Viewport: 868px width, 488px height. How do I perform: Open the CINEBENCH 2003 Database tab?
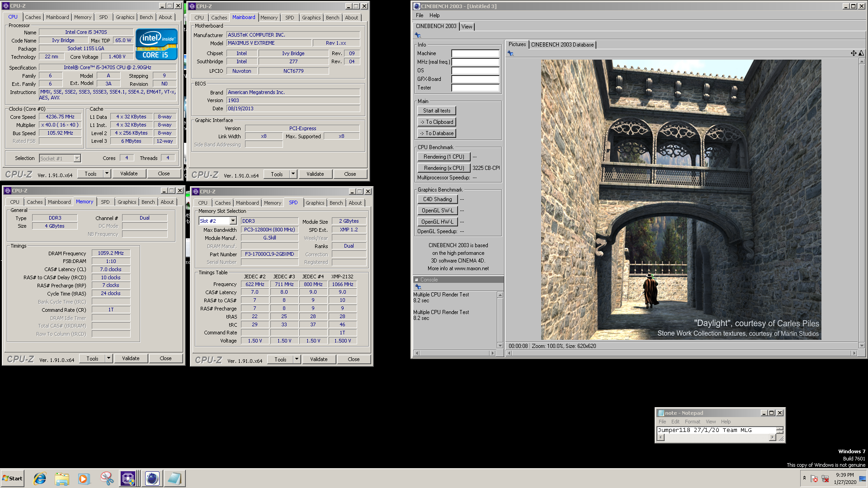coord(562,45)
